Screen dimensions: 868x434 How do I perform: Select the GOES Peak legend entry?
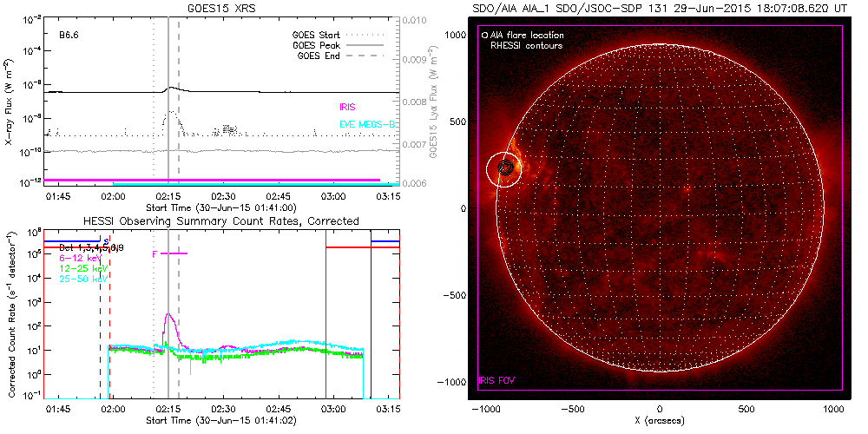pos(317,45)
